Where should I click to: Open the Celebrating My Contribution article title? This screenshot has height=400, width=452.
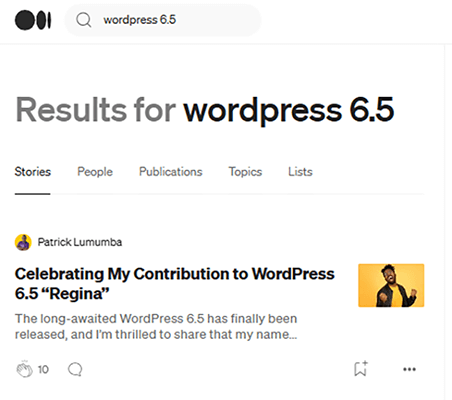[x=175, y=284]
